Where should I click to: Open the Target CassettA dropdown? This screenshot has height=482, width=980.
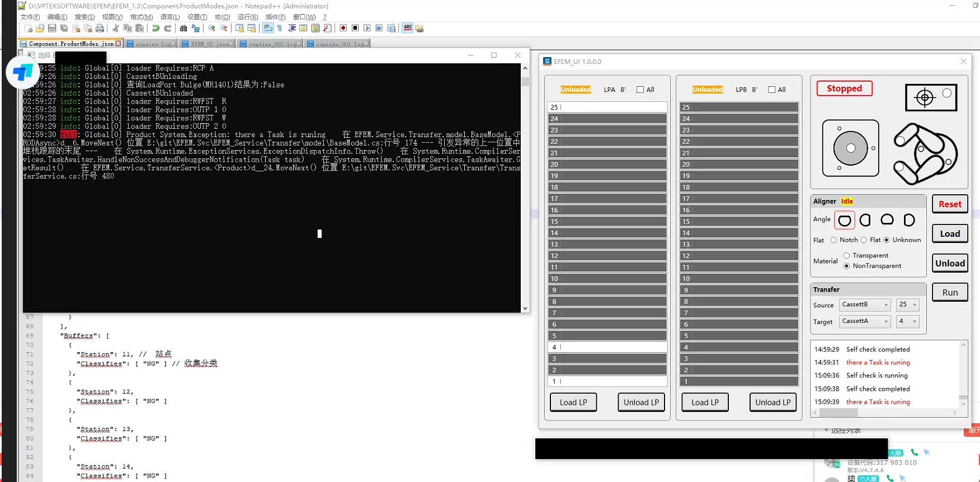(x=865, y=321)
